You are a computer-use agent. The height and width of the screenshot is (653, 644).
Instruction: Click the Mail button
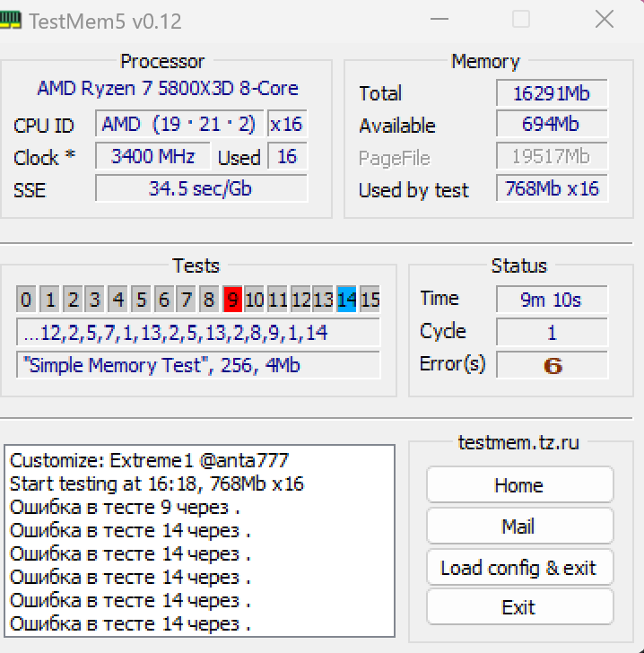(520, 526)
